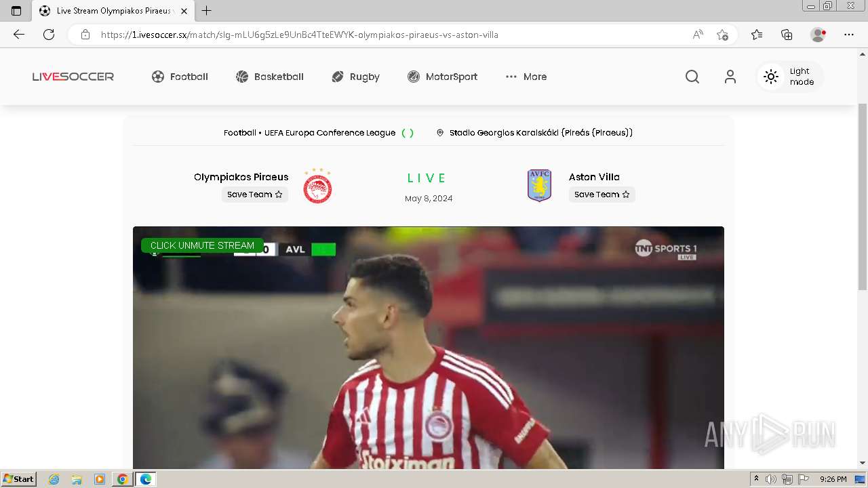The image size is (868, 488).
Task: Launch Internet Explorer from taskbar
Action: 54,479
